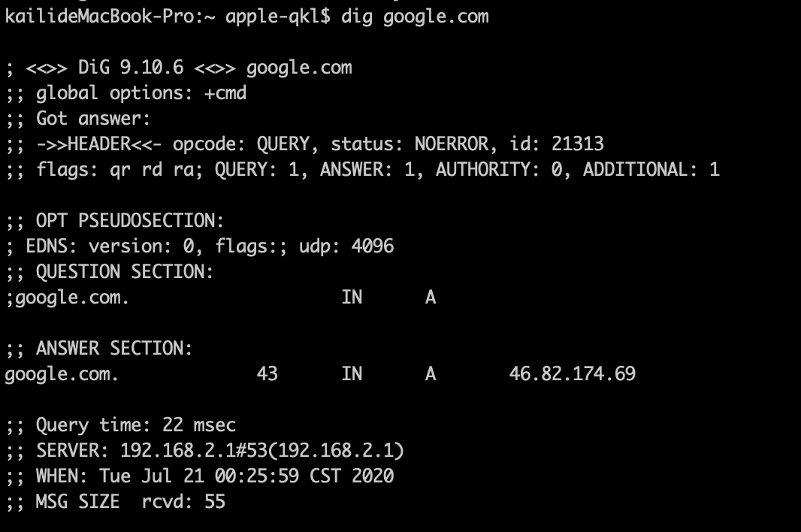Click the query id 21313
The image size is (801, 532).
tap(577, 144)
